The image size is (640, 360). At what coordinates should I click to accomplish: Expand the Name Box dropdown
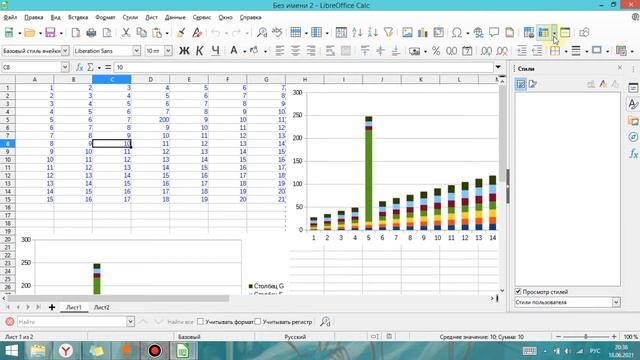coord(65,67)
